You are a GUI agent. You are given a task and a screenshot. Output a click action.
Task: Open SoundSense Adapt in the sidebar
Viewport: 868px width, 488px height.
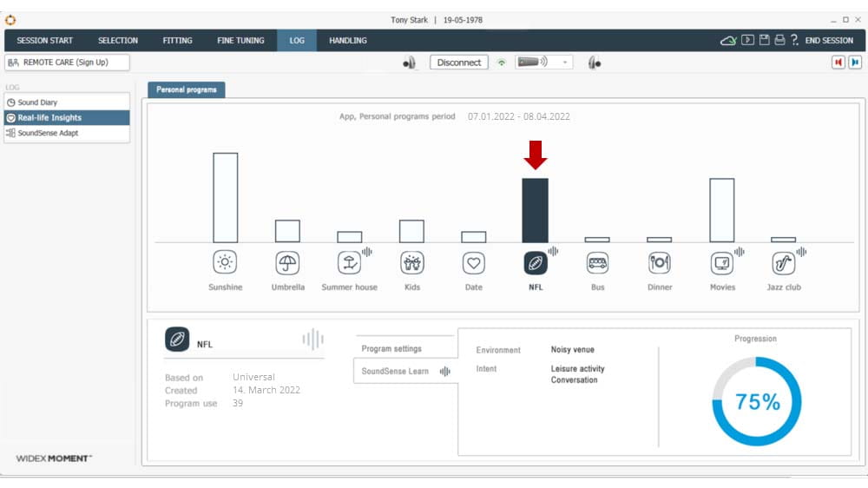tap(67, 133)
